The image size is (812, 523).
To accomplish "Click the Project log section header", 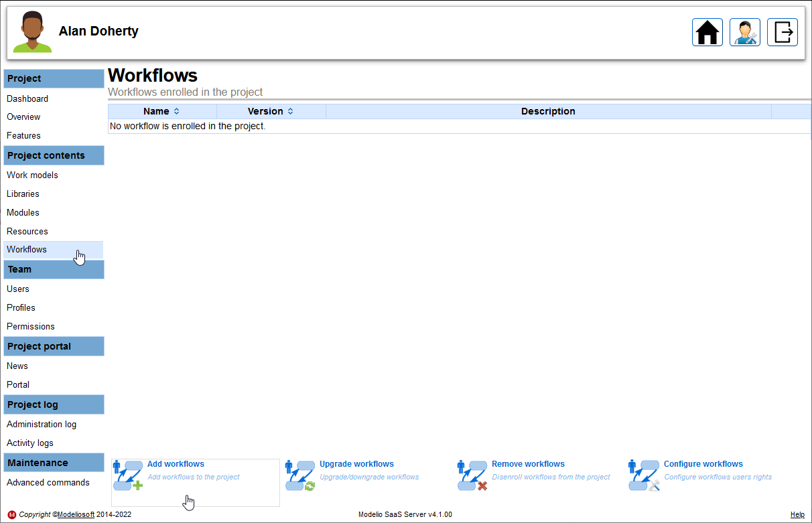I will [54, 404].
